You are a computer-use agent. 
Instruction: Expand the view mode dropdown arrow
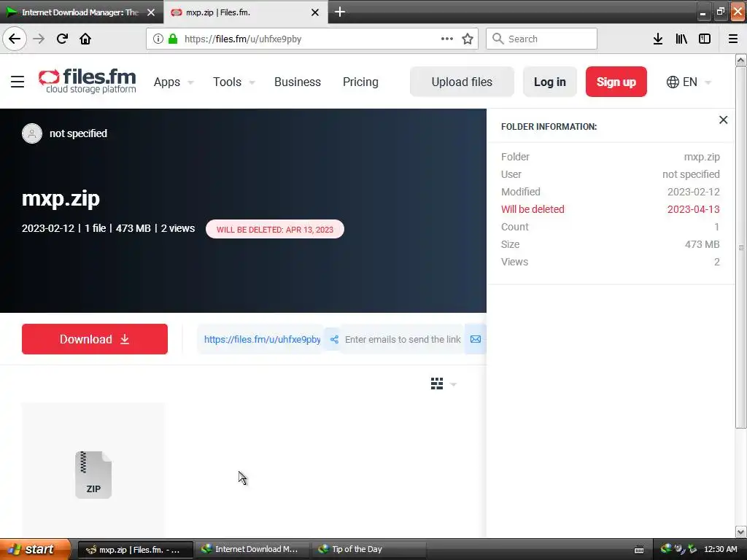tap(453, 384)
